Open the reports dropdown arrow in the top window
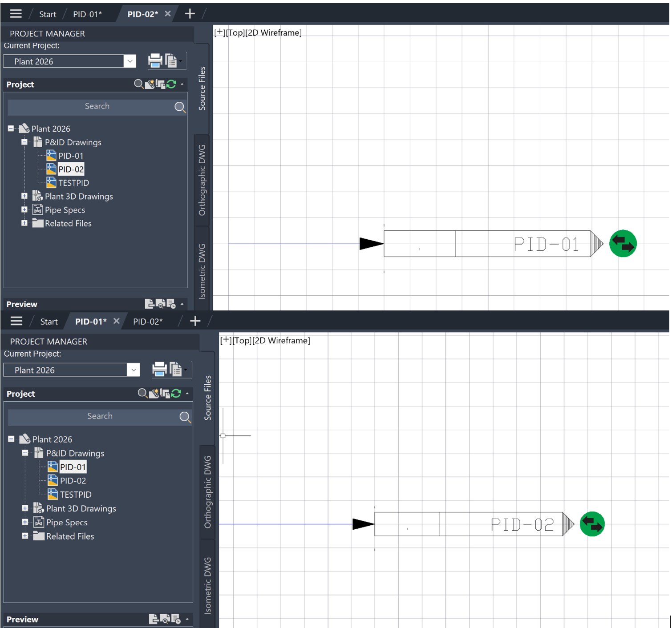The image size is (672, 628). tap(181, 61)
